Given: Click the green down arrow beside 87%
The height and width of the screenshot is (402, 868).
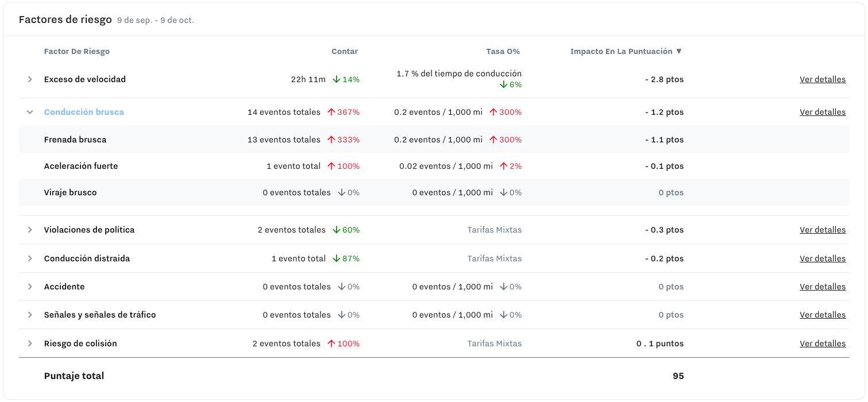Looking at the screenshot, I should 336,258.
